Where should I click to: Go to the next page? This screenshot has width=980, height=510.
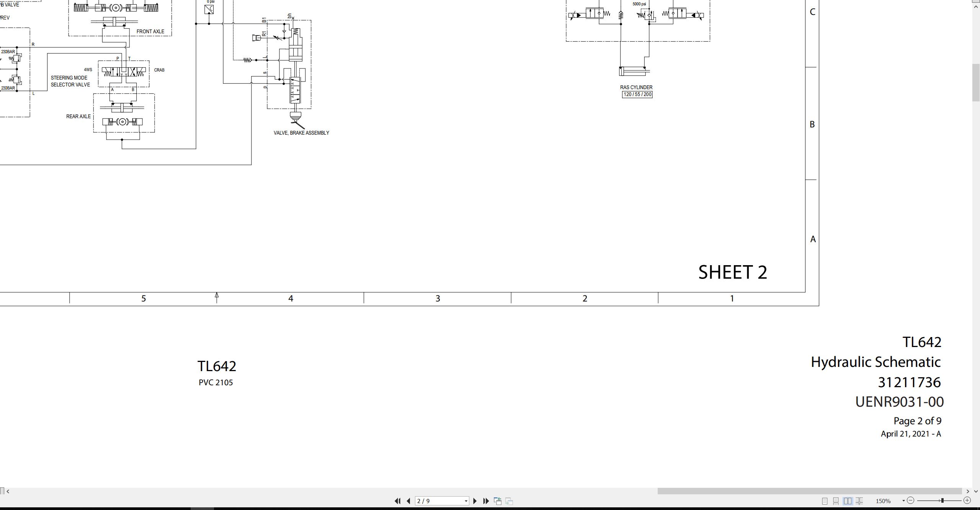point(475,501)
